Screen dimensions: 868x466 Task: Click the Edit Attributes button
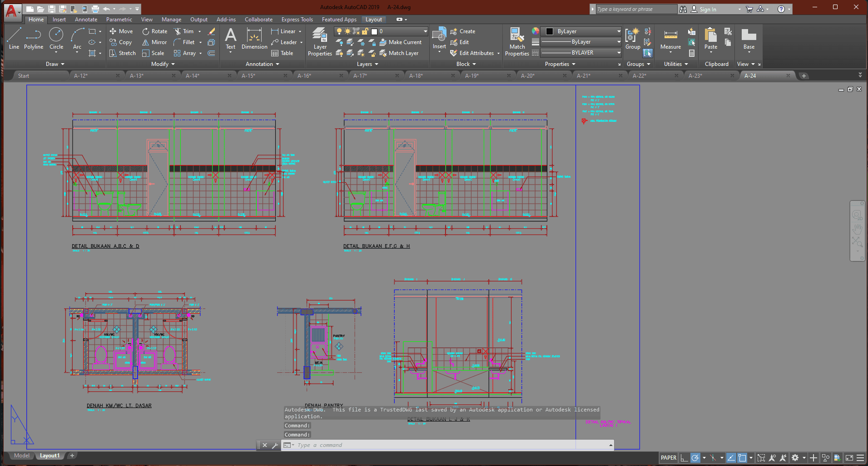click(x=472, y=53)
